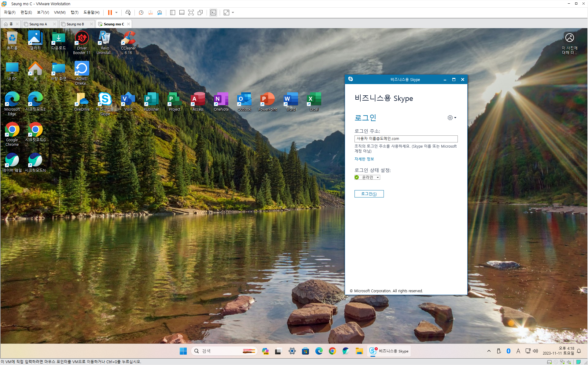
Task: Click the 로그인 주소 input field
Action: pyautogui.click(x=406, y=139)
